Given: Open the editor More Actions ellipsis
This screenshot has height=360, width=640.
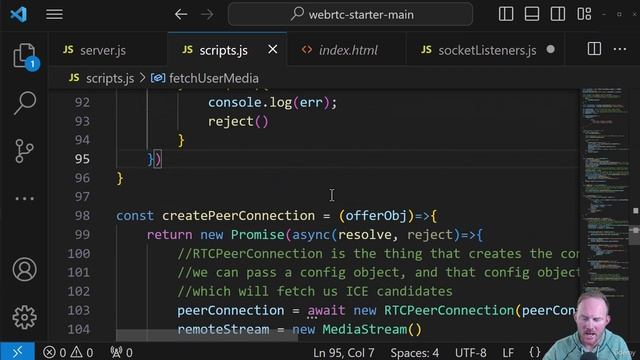Looking at the screenshot, I should tap(620, 49).
